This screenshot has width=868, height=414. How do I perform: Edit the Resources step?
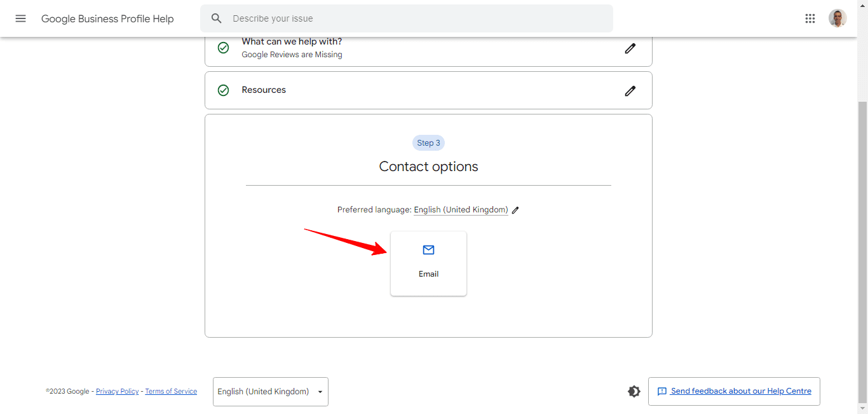click(x=630, y=90)
